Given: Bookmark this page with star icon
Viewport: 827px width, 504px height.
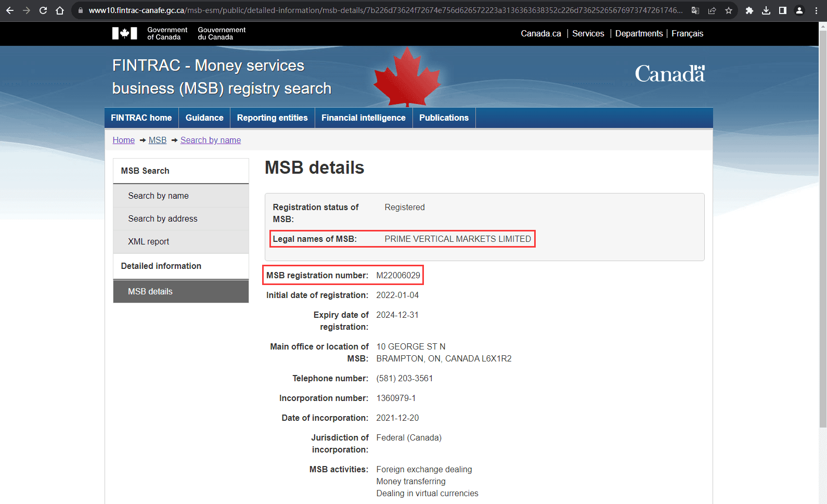Looking at the screenshot, I should pos(729,10).
